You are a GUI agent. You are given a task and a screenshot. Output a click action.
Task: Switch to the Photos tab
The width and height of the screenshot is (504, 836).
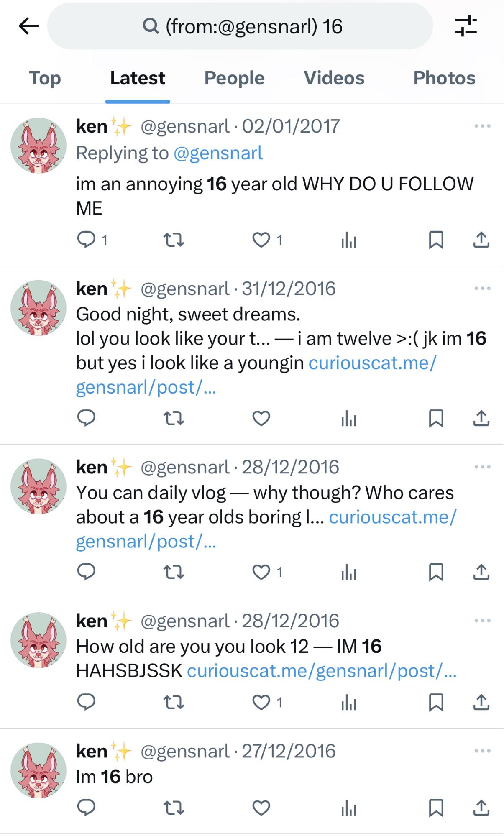(x=444, y=78)
